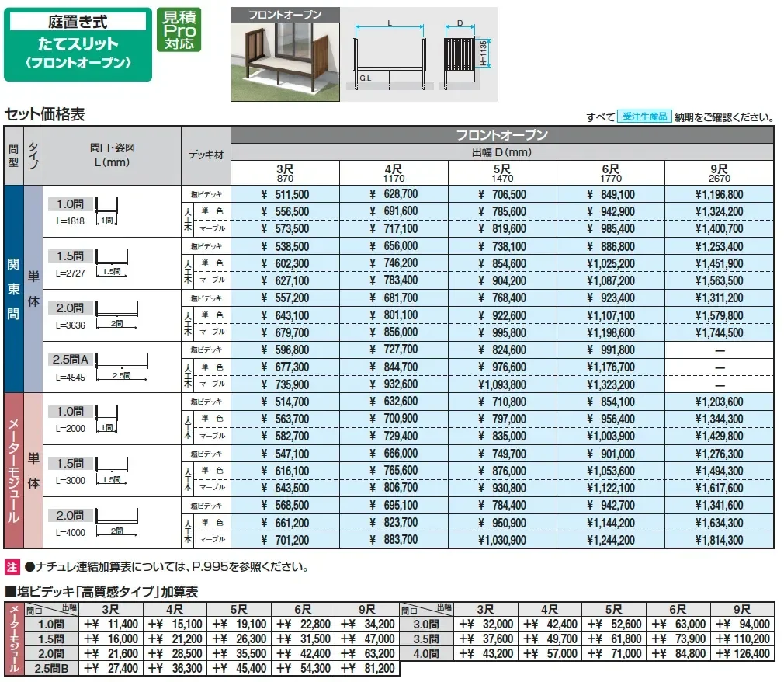Click the span diagram beside L=2727
Viewport: 784px width, 682px height.
tap(112, 263)
